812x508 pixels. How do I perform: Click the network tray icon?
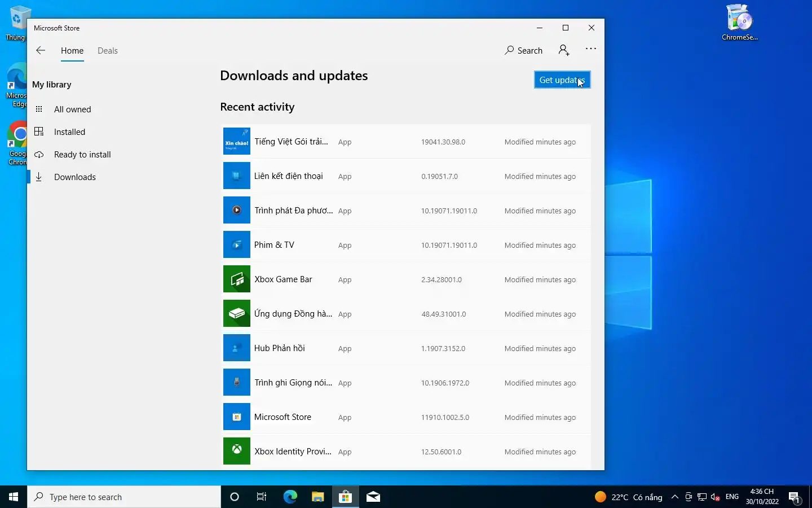(x=702, y=497)
